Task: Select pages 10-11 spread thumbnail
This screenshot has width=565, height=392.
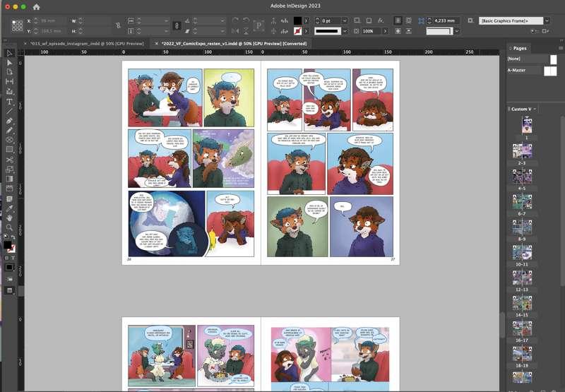Action: (x=522, y=252)
